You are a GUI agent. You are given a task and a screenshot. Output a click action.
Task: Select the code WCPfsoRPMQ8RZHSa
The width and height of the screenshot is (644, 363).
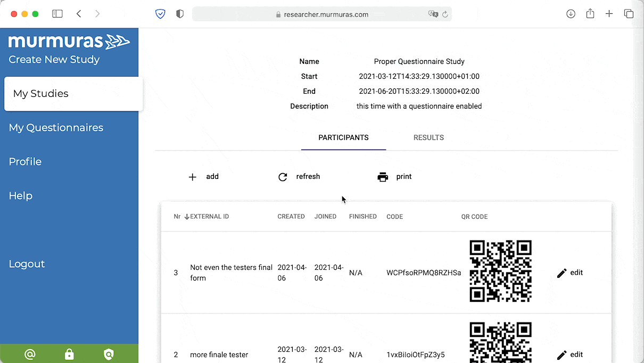pos(424,273)
